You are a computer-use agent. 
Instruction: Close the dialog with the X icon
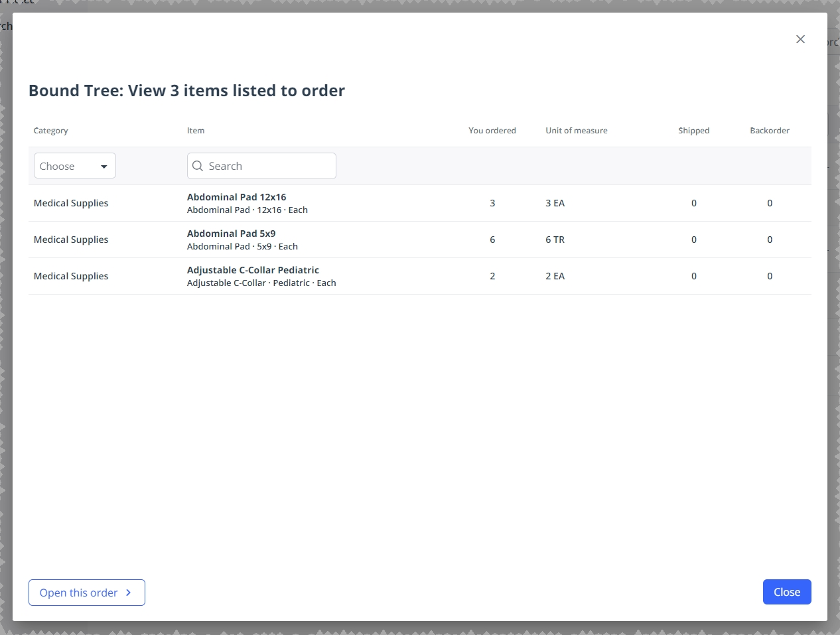(x=800, y=39)
